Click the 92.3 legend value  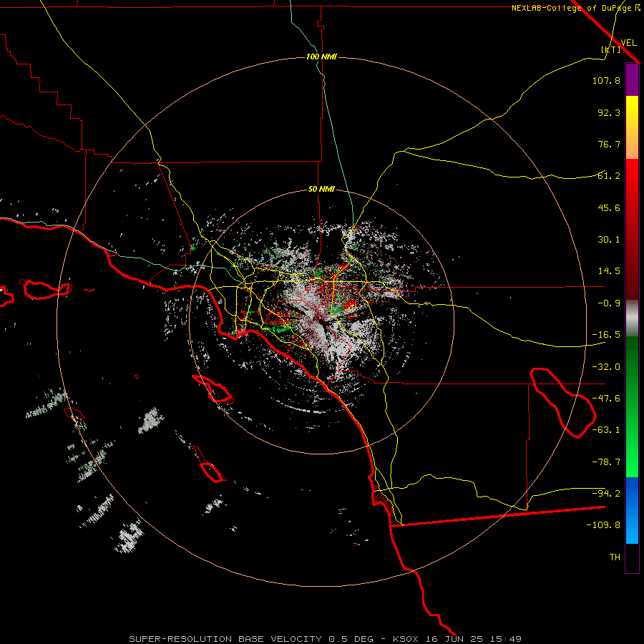point(609,112)
